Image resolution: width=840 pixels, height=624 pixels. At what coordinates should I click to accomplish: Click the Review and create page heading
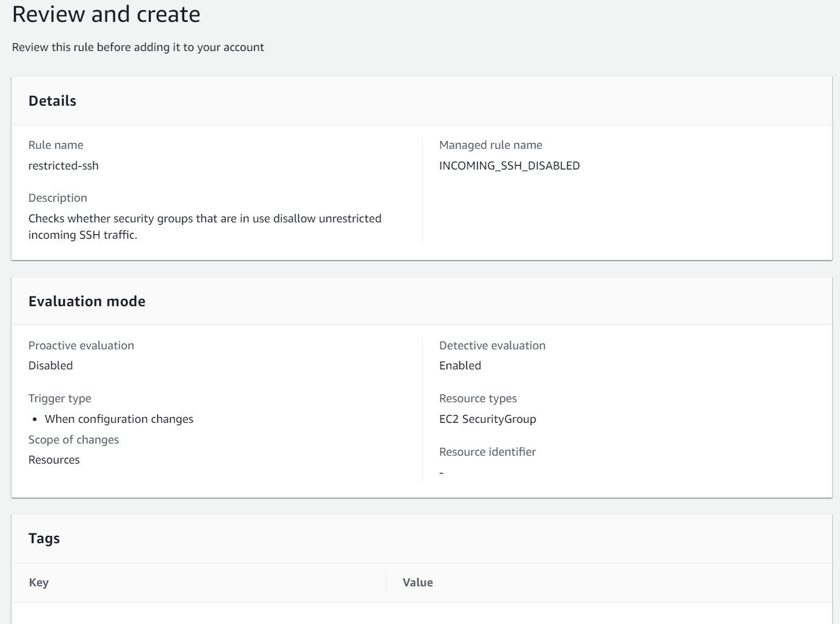click(106, 14)
